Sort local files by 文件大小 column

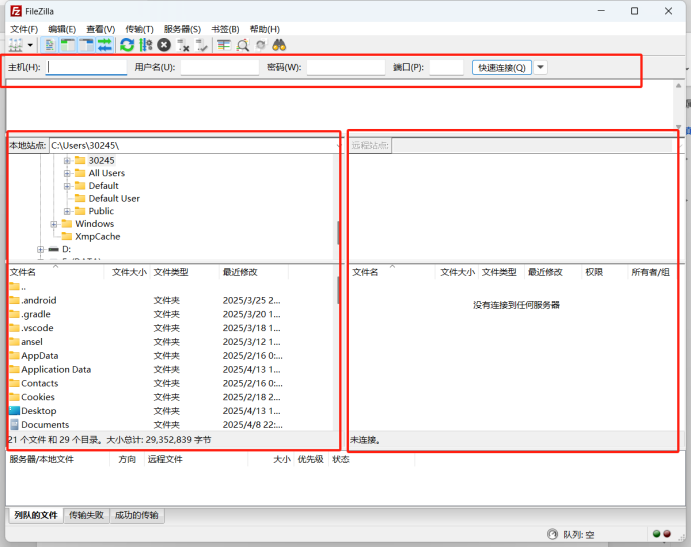128,272
